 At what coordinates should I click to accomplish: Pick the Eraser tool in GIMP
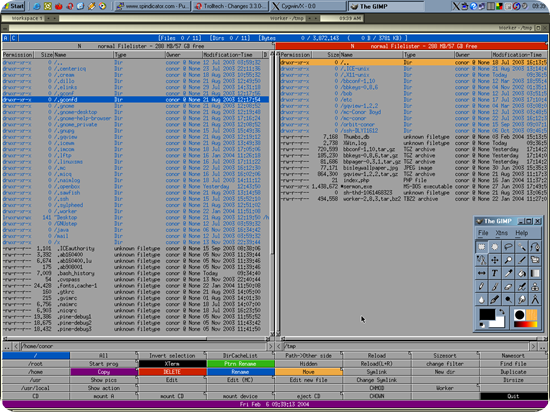coord(508,286)
